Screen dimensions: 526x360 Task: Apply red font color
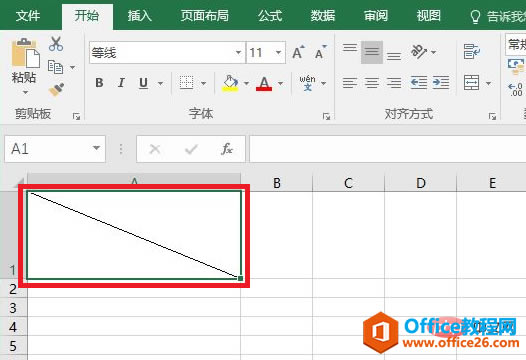(264, 83)
